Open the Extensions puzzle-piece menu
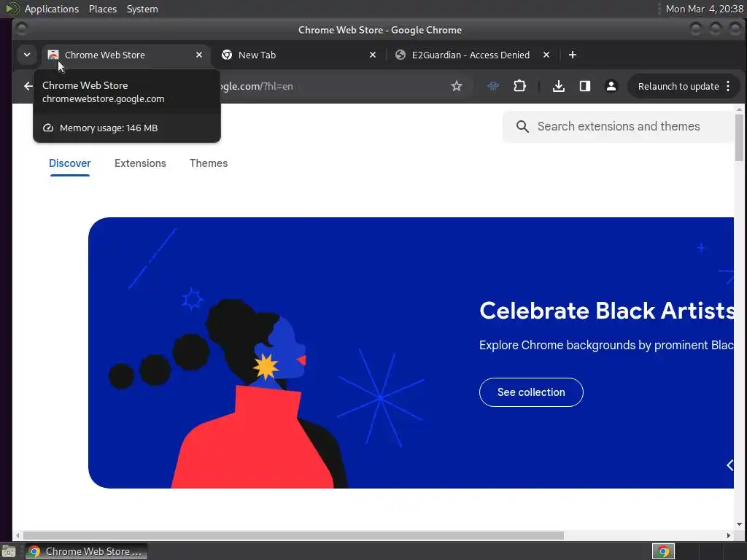Viewport: 747px width, 560px height. click(x=519, y=86)
